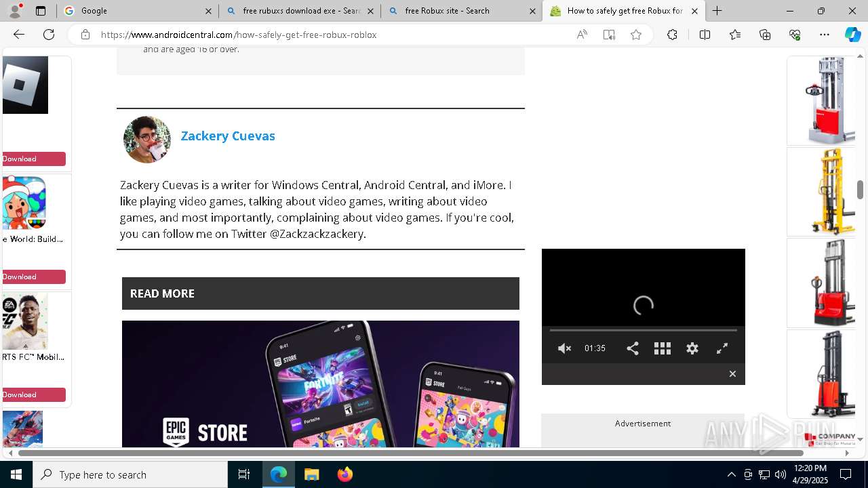Add page to favorites with the star icon
This screenshot has width=868, height=488.
point(636,35)
